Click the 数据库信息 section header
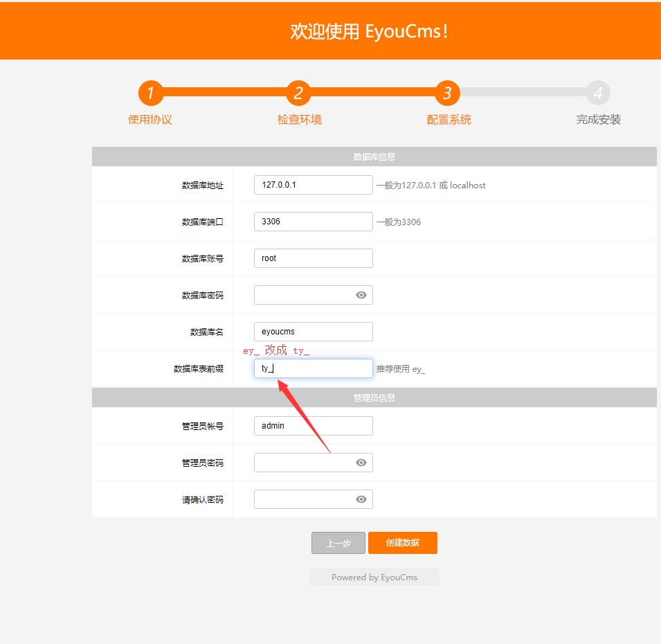Viewport: 661px width, 644px height. (x=374, y=157)
